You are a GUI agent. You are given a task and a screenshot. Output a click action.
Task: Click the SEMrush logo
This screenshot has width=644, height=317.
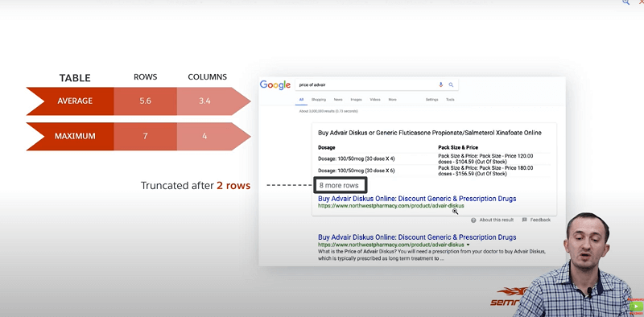click(x=510, y=298)
